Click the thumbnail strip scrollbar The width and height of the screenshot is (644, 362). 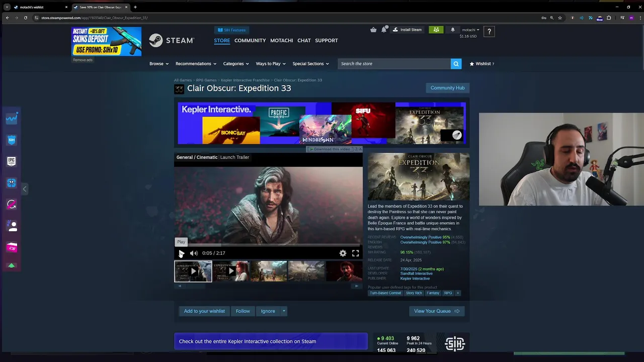[x=268, y=286]
